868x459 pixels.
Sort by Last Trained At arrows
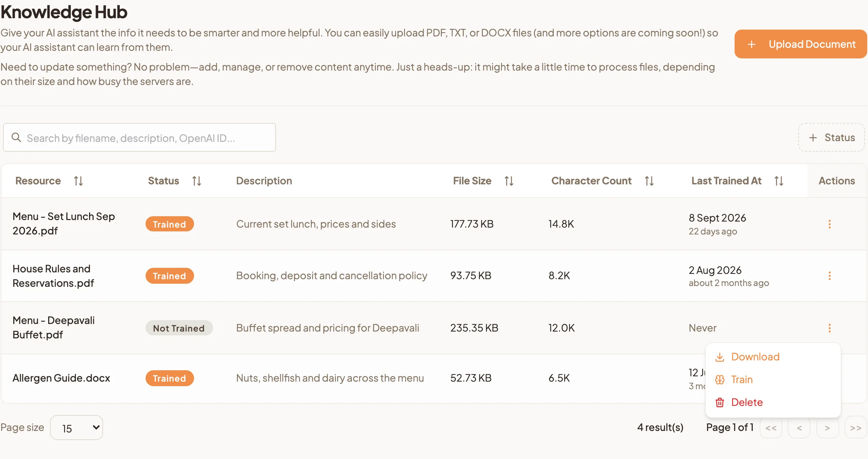(779, 181)
